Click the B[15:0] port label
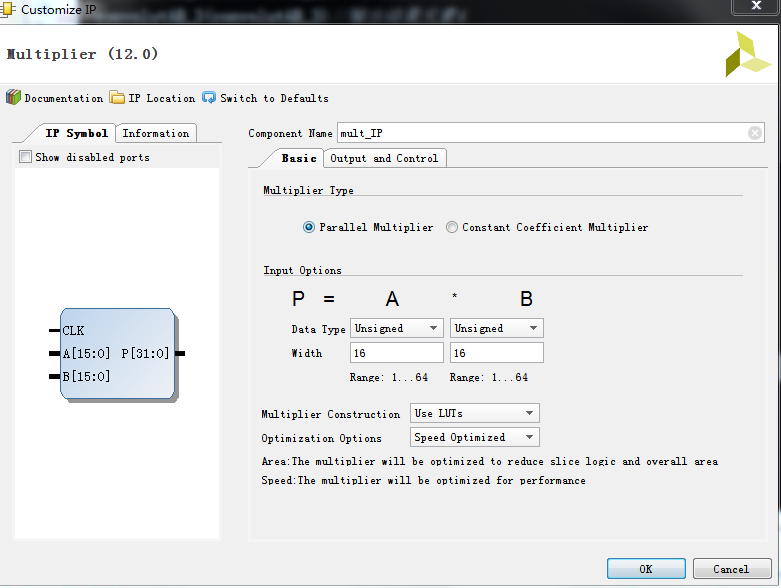Screen dimensions: 781x588 86,376
